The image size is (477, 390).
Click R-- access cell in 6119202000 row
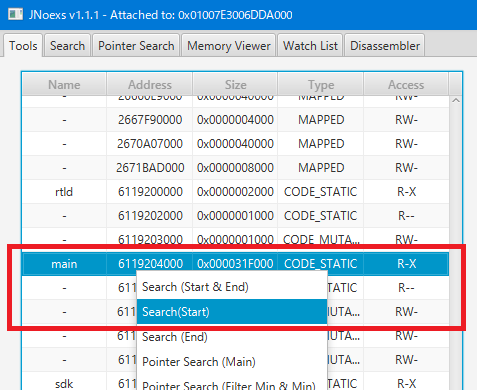(406, 216)
